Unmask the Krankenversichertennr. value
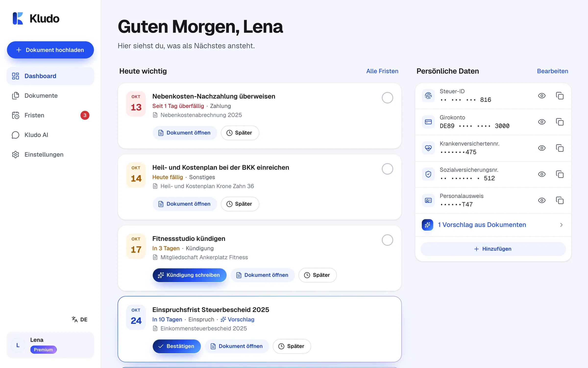This screenshot has width=588, height=368. click(x=542, y=148)
